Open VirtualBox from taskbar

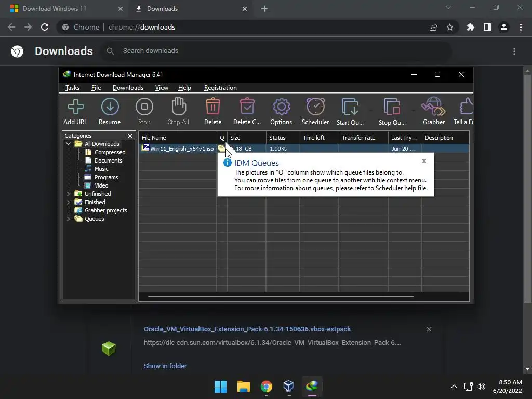click(289, 387)
